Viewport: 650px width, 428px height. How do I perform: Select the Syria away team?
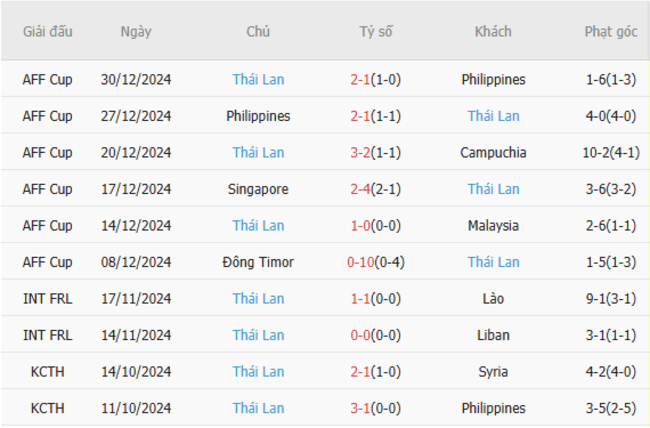(493, 372)
